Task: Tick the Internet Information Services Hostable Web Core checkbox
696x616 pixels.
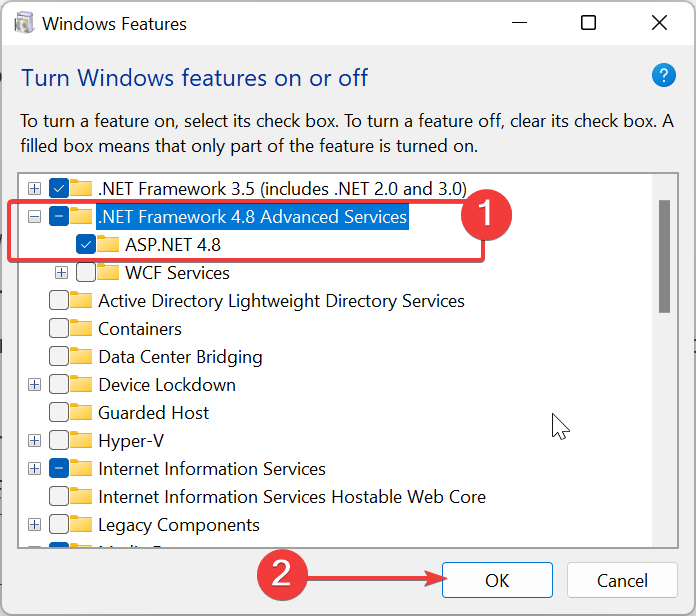Action: point(58,497)
